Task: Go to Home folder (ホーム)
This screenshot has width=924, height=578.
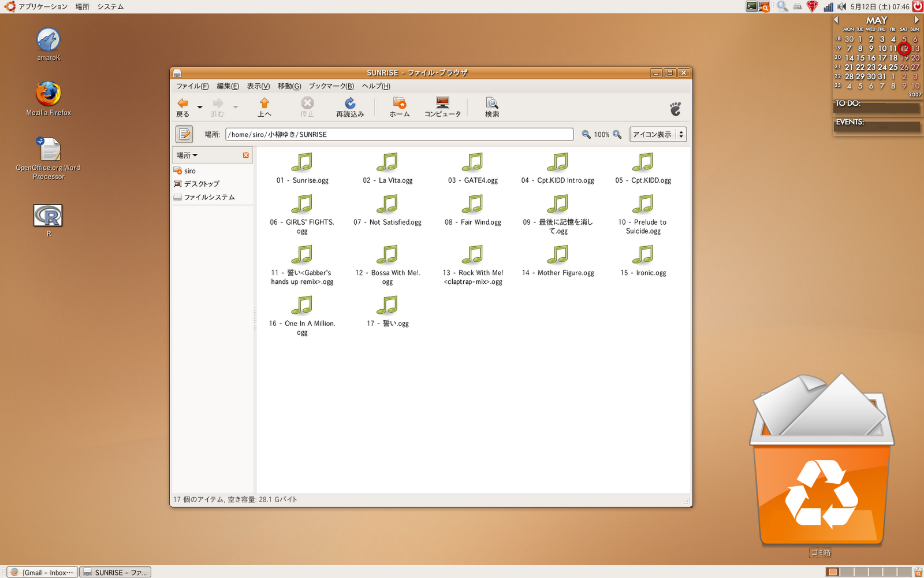Action: 399,108
